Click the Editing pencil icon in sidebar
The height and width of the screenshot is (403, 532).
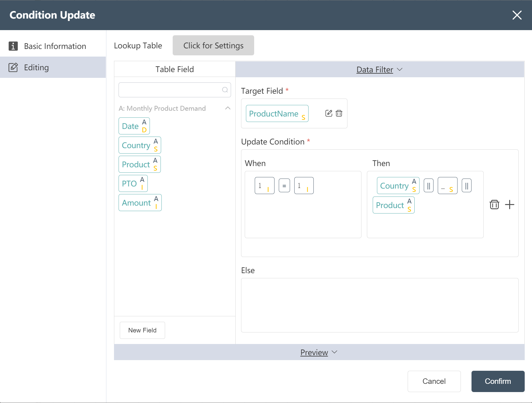pos(13,67)
